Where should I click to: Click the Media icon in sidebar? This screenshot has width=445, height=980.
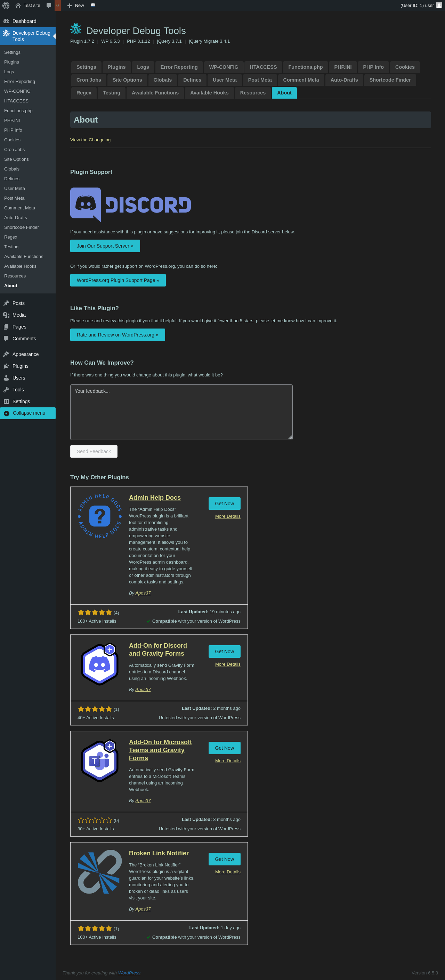[6, 315]
